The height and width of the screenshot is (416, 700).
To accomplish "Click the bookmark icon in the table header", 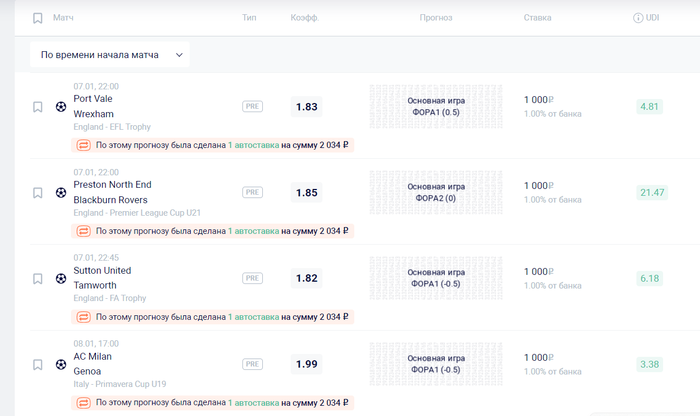I will pyautogui.click(x=38, y=18).
